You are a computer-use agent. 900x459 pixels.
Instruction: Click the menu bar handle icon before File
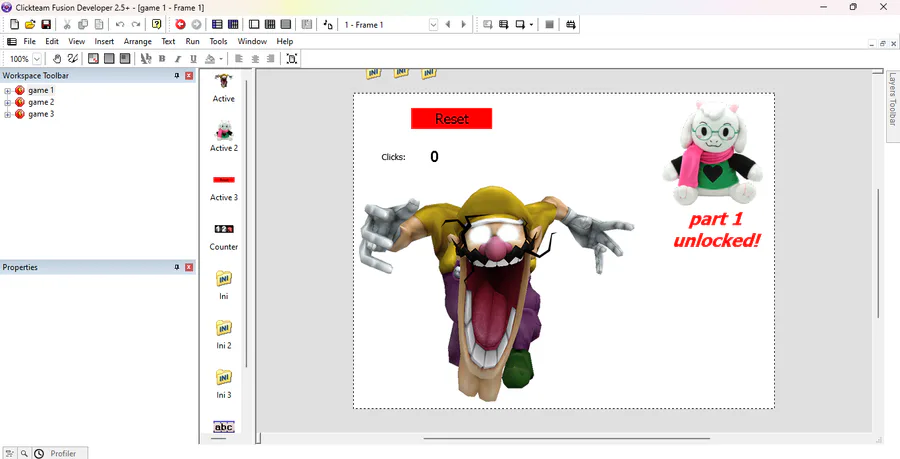(11, 41)
